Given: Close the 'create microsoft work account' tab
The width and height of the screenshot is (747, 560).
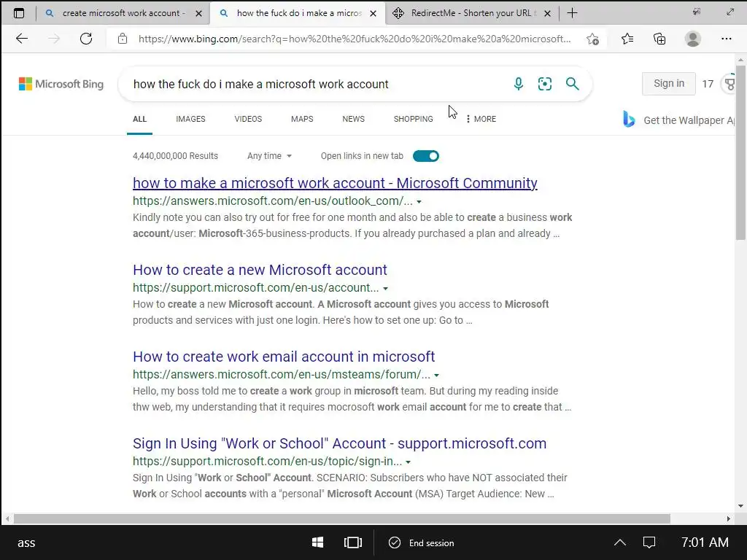Looking at the screenshot, I should pyautogui.click(x=198, y=13).
